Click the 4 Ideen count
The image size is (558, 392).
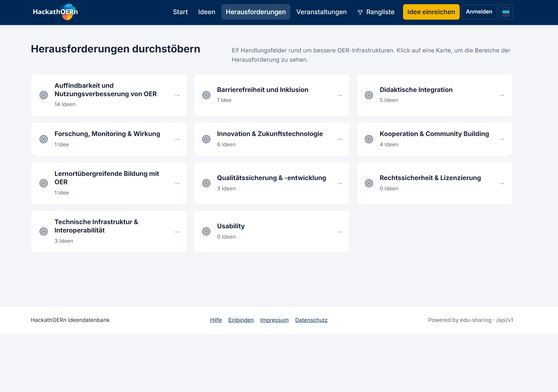click(x=389, y=144)
